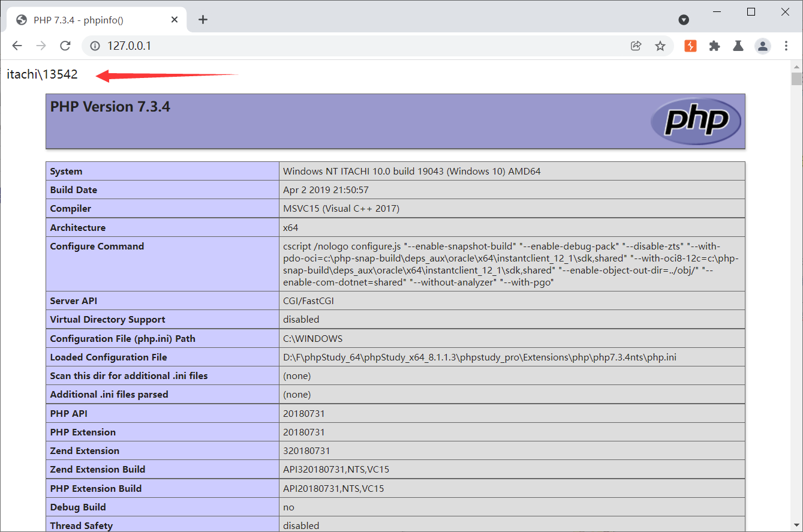The width and height of the screenshot is (803, 532).
Task: Share this page icon
Action: coord(636,46)
